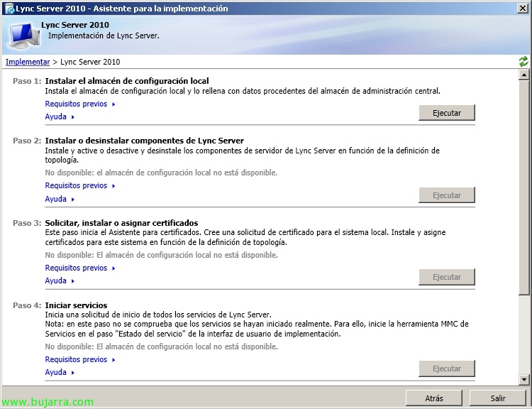This screenshot has height=409, width=532.
Task: Click 'Lync Server 2010' breadcrumb text
Action: pyautogui.click(x=90, y=62)
